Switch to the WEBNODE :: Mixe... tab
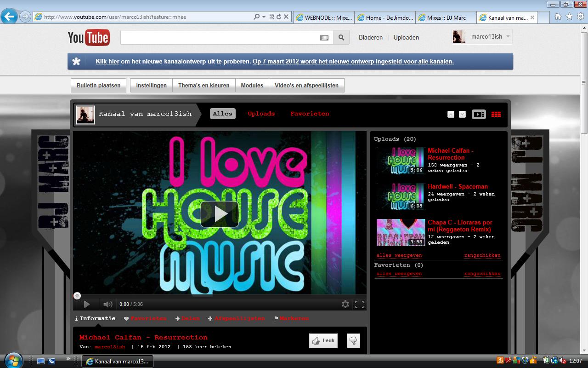Viewport: 588px width, 368px height. pos(323,17)
